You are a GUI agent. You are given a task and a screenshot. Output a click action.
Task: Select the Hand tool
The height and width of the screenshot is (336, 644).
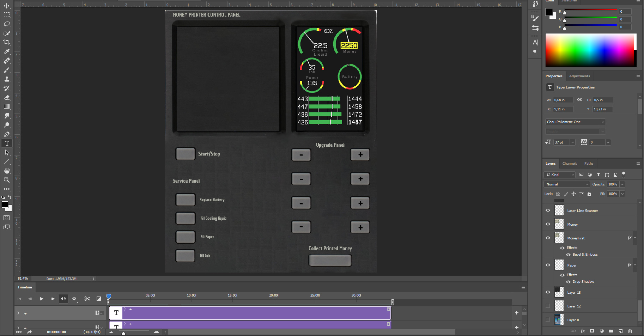[x=7, y=171]
